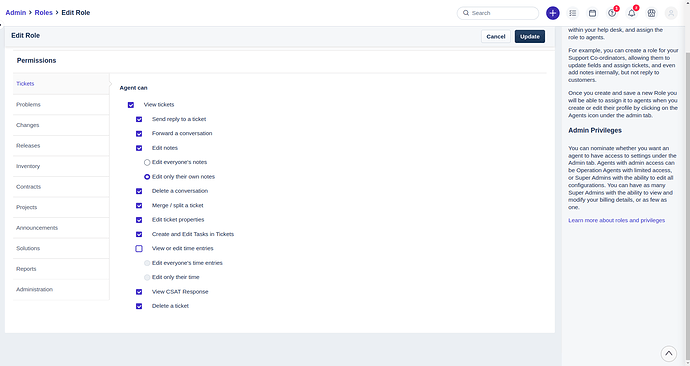Viewport: 690px width, 366px height.
Task: Uncheck View tickets permission
Action: [x=131, y=105]
